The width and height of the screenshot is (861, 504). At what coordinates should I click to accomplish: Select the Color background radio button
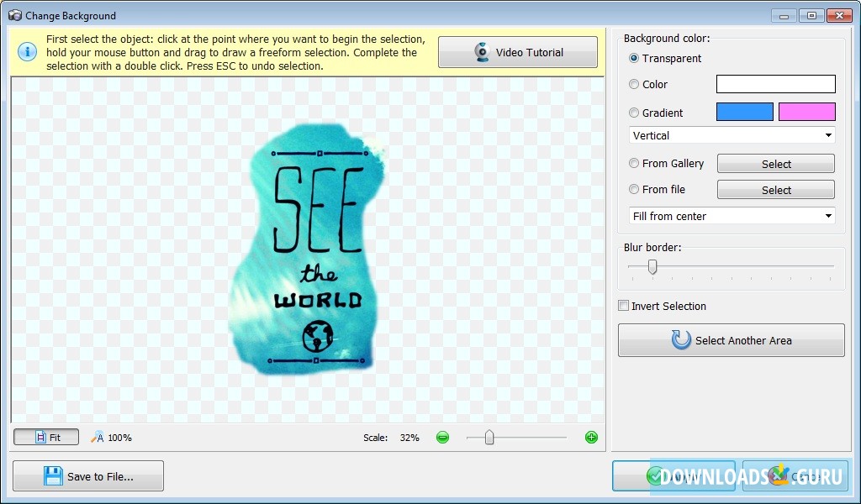pos(634,85)
